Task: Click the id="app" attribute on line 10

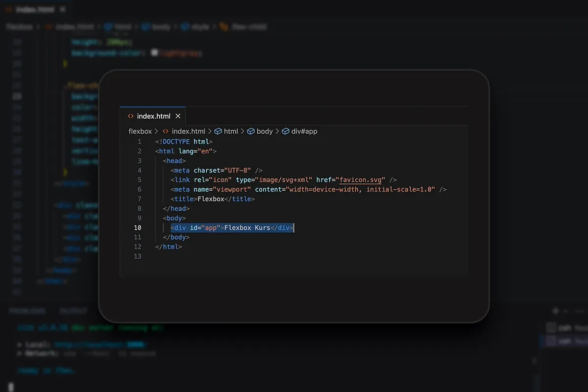Action: (x=205, y=228)
